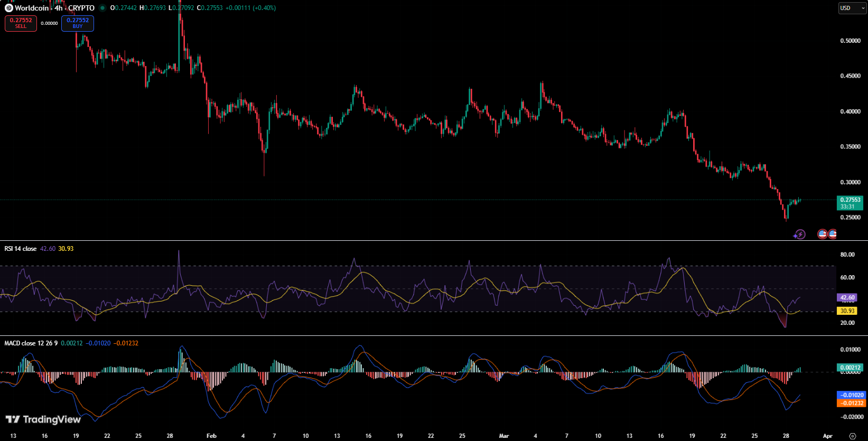Click the rightmost US flag event icon
The image size is (868, 441).
pyautogui.click(x=833, y=234)
